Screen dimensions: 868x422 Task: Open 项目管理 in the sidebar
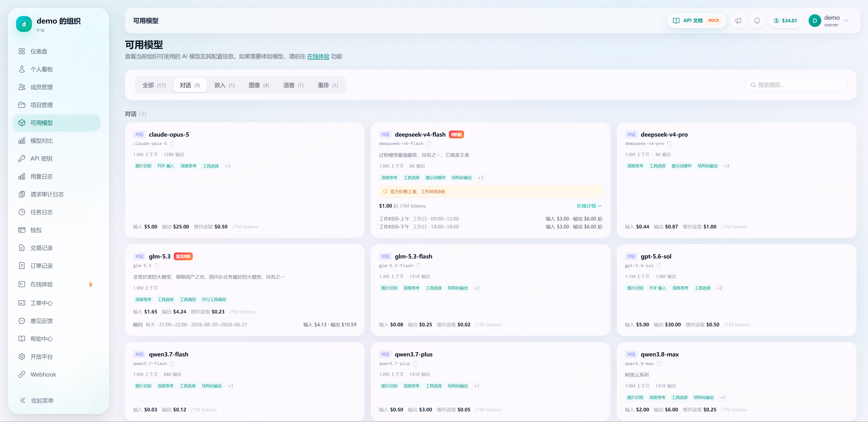57,105
